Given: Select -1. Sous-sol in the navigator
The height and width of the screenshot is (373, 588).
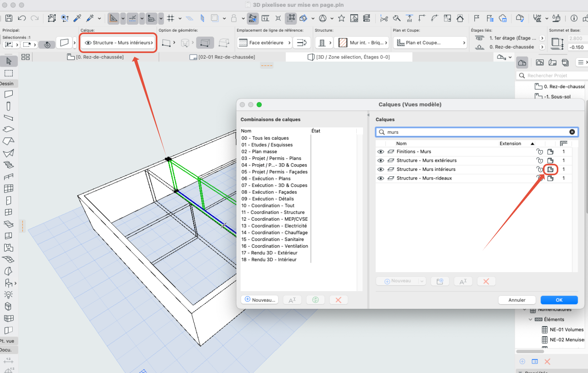Looking at the screenshot, I should pyautogui.click(x=552, y=97).
